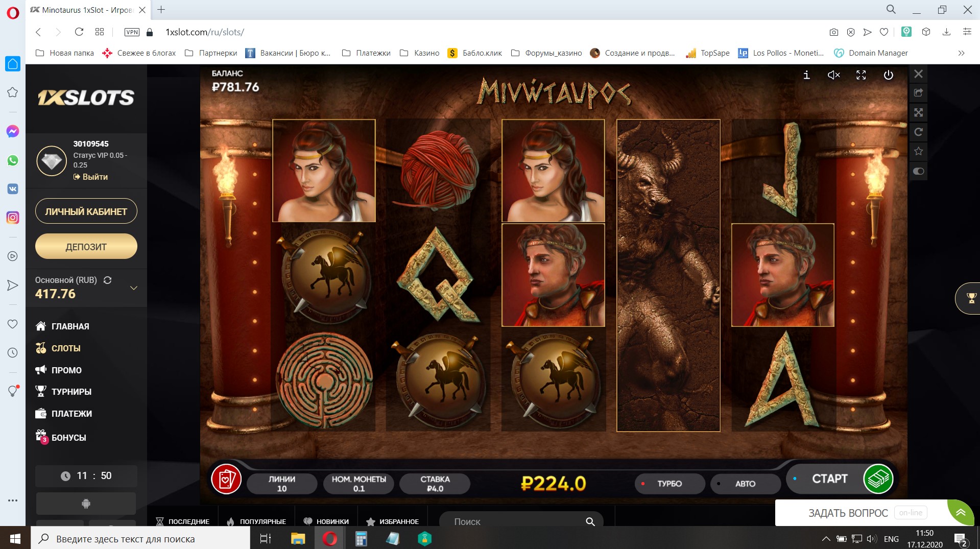Image resolution: width=980 pixels, height=549 pixels.
Task: Open the ТУРНИРЫ menu item
Action: (63, 392)
